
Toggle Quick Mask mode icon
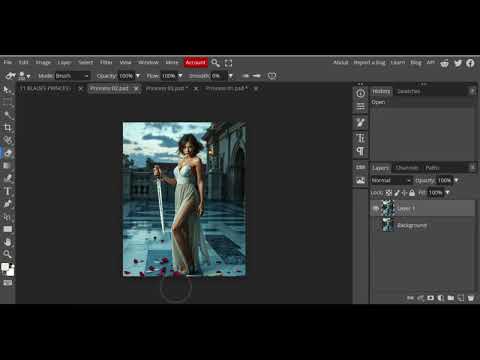click(7, 283)
